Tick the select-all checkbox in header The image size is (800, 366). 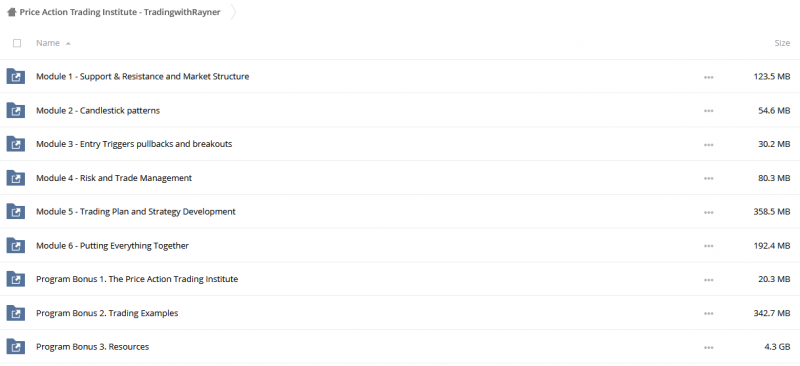(x=17, y=43)
